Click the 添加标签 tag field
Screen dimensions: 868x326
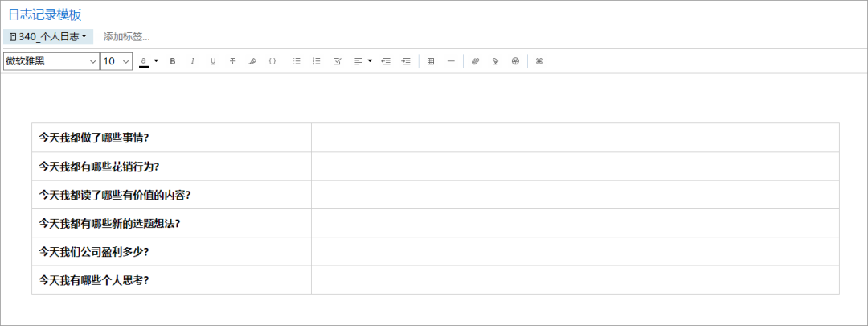[127, 37]
